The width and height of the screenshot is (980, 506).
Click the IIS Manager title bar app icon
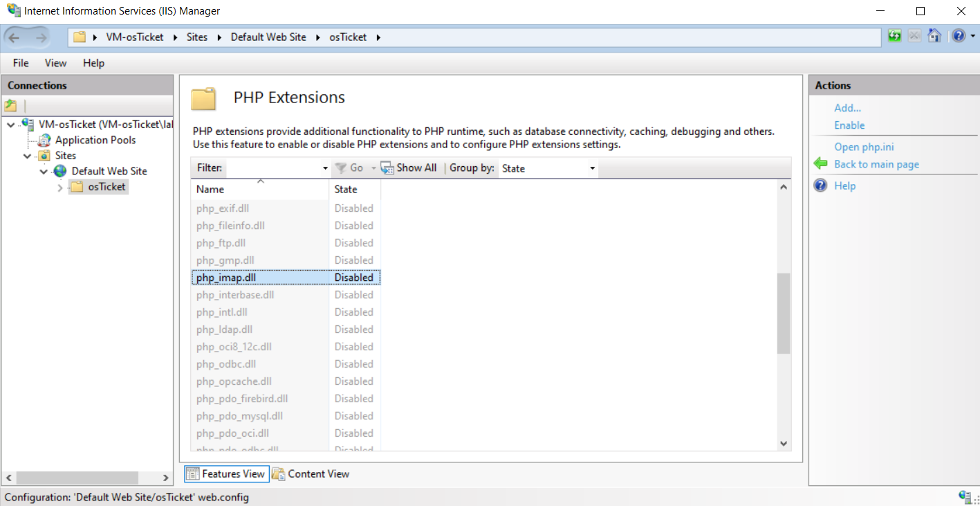tap(13, 11)
